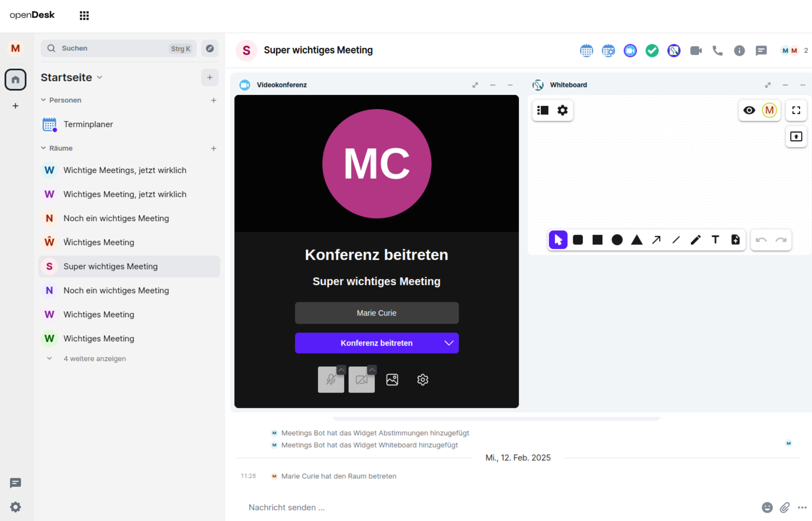Upload an image to the whiteboard
The height and width of the screenshot is (521, 812).
coord(736,240)
